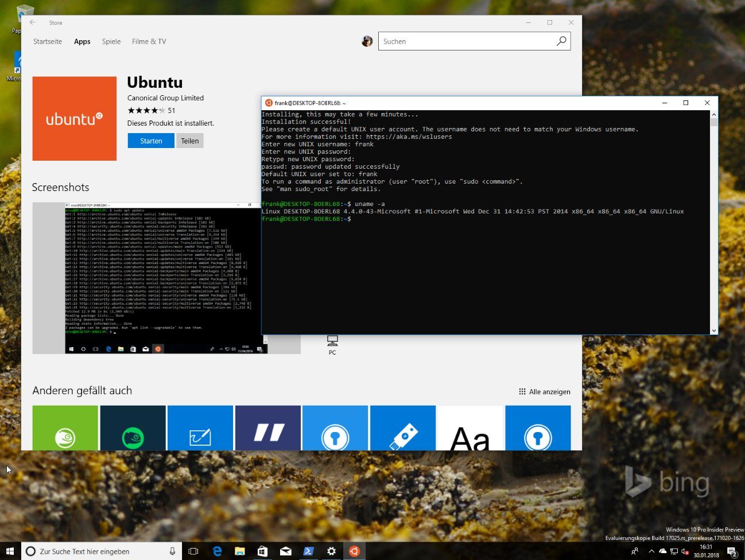This screenshot has height=560, width=745.
Task: Open Settings gear on the taskbar
Action: 331,551
